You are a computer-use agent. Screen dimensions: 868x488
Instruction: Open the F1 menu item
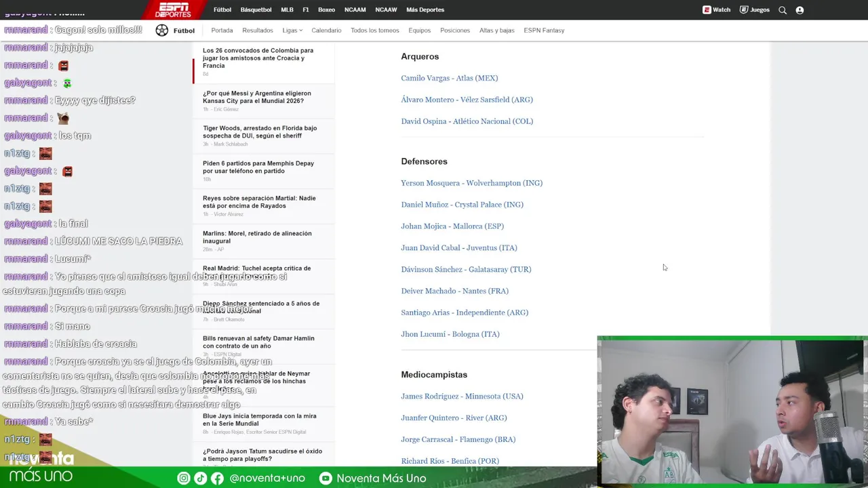click(306, 9)
